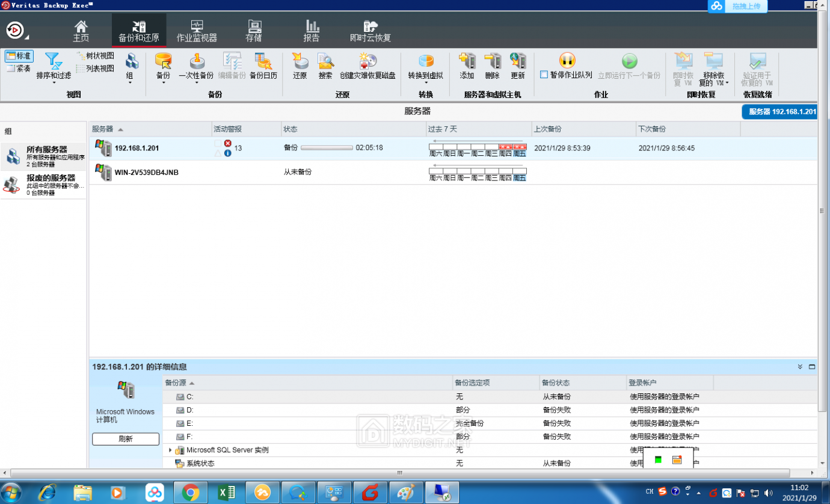Open the 移除恢复的 VM dropdown

point(714,69)
